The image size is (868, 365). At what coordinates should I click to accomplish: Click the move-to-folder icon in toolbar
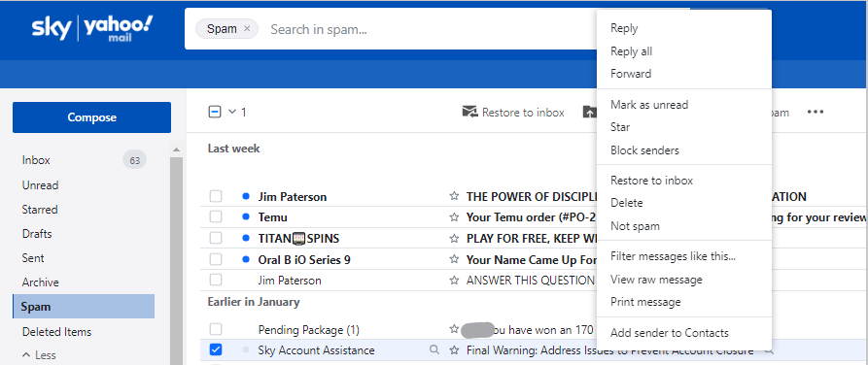coord(590,113)
